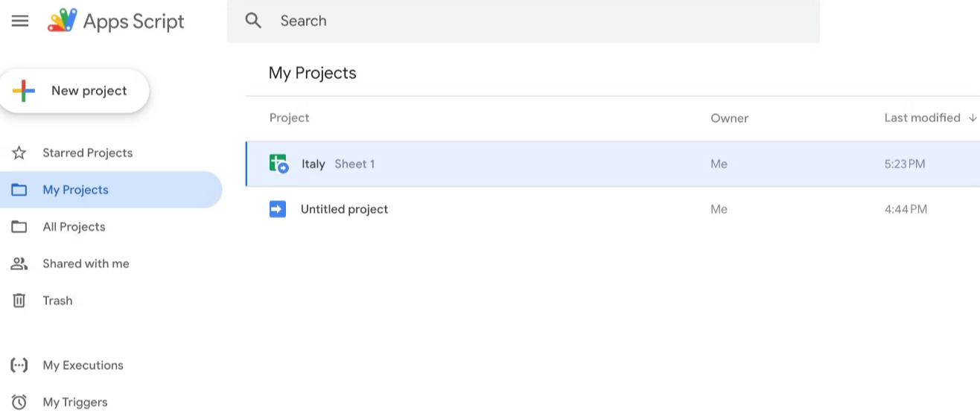Click the Trash bin icon

pos(19,301)
